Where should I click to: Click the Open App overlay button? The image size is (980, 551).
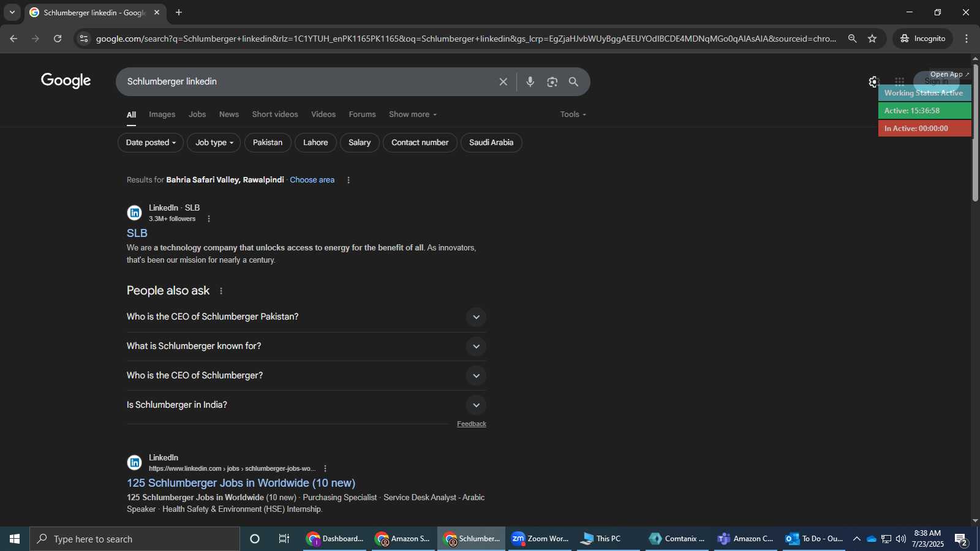pos(949,74)
